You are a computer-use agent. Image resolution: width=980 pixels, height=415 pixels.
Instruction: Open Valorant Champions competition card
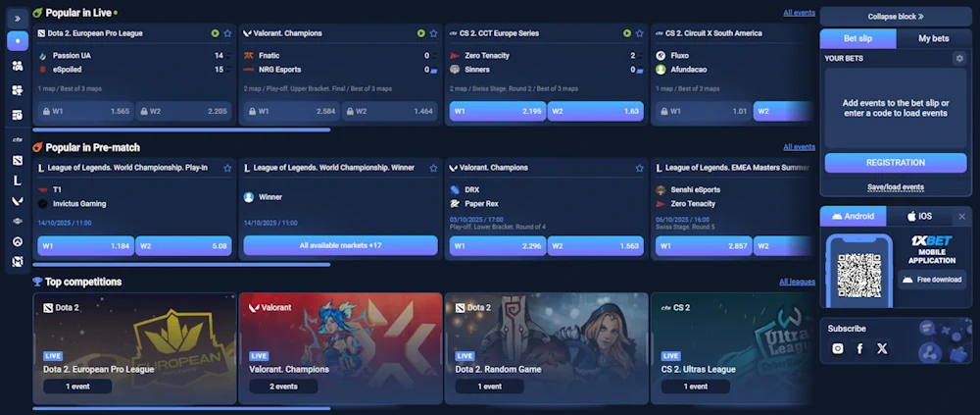(341, 348)
